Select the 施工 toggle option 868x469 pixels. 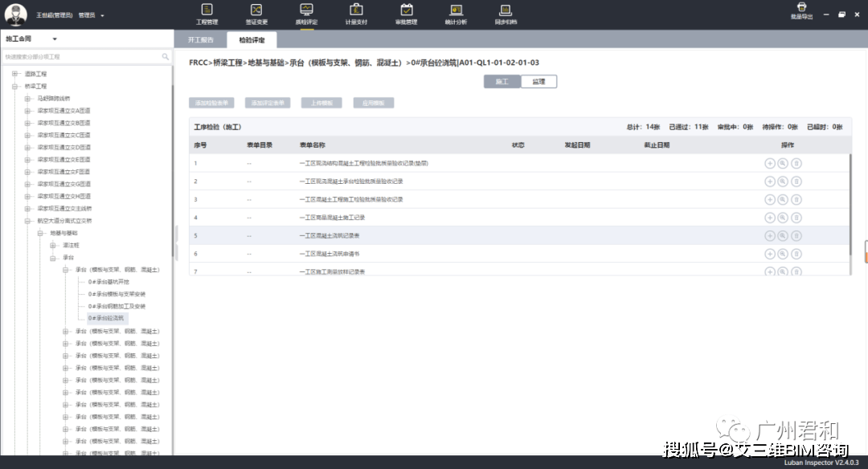point(502,82)
